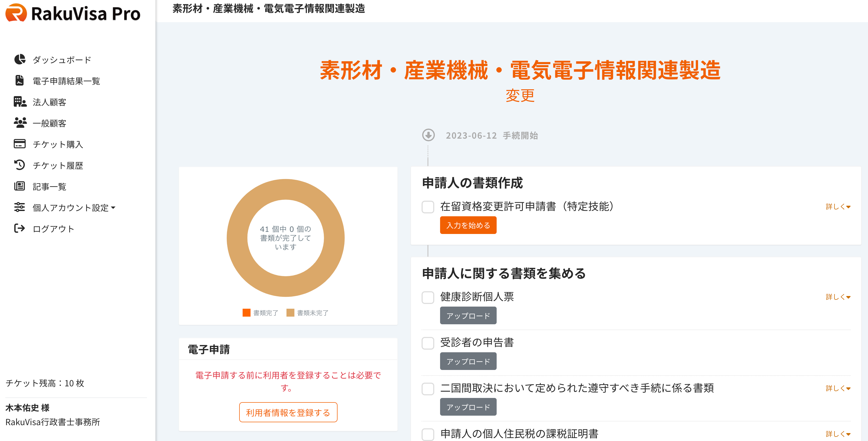868x441 pixels.
Task: Expand 詳しく for 健康診断個人票
Action: click(x=838, y=297)
